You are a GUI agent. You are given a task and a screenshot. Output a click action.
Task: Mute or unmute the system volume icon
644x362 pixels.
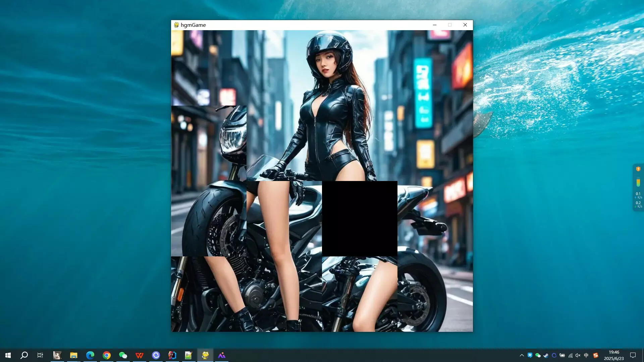click(578, 355)
